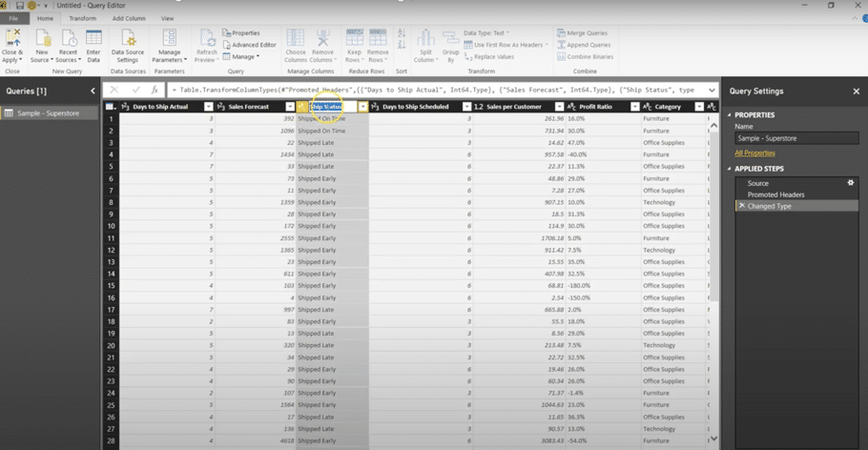Open settings gear for Source step
This screenshot has height=450, width=868.
coord(850,183)
